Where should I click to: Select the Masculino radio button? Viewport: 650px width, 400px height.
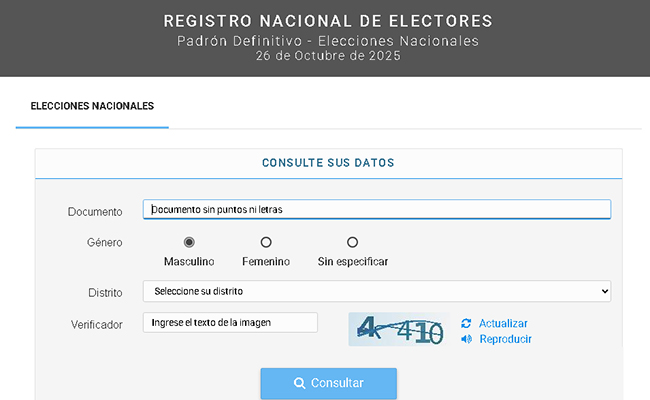pyautogui.click(x=189, y=242)
